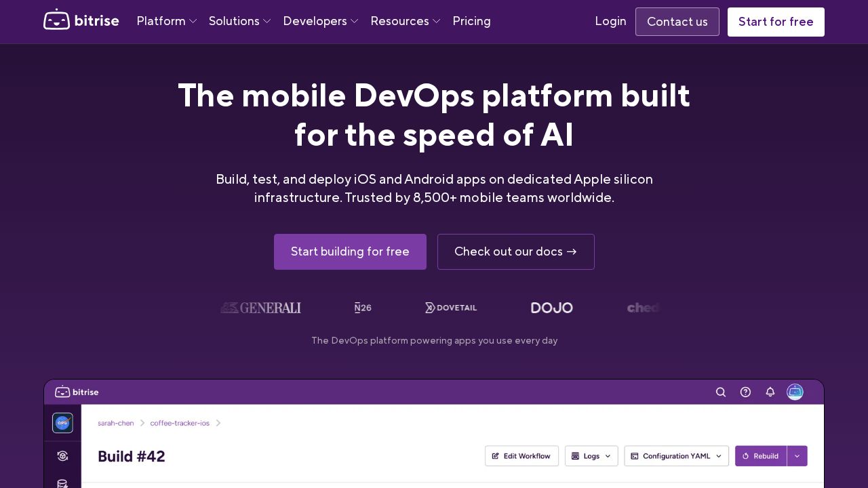Click the Build #42 heading

point(132,456)
